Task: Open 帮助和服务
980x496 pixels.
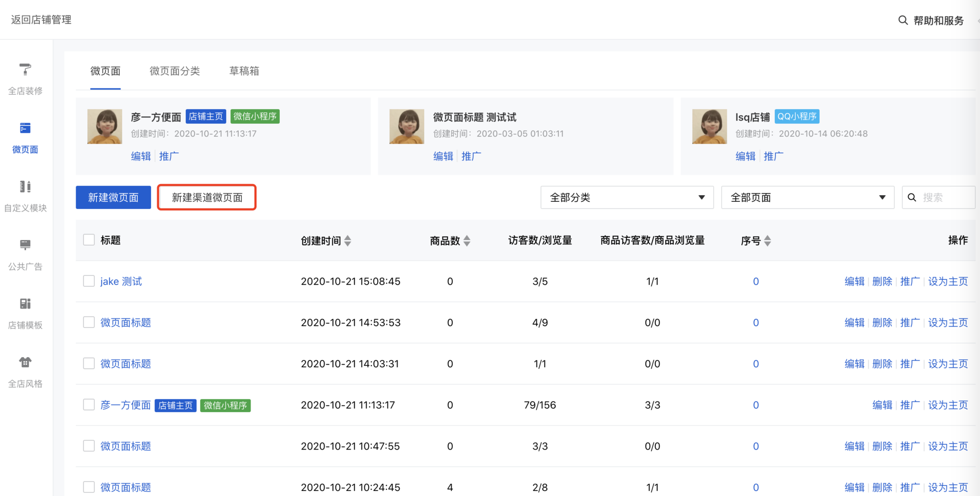Action: click(x=938, y=20)
